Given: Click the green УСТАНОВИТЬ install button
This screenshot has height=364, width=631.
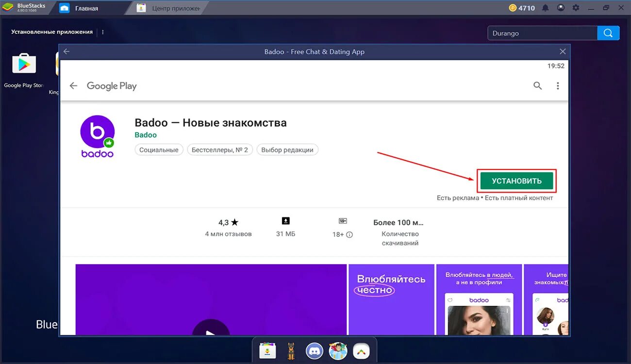Looking at the screenshot, I should [x=516, y=181].
